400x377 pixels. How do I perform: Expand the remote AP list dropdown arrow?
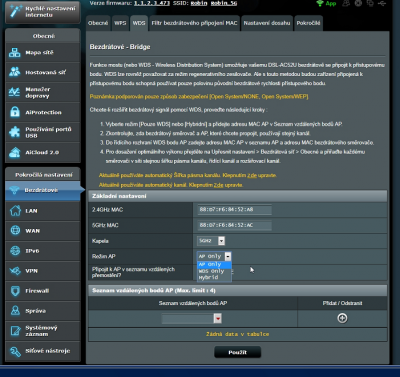(x=218, y=319)
